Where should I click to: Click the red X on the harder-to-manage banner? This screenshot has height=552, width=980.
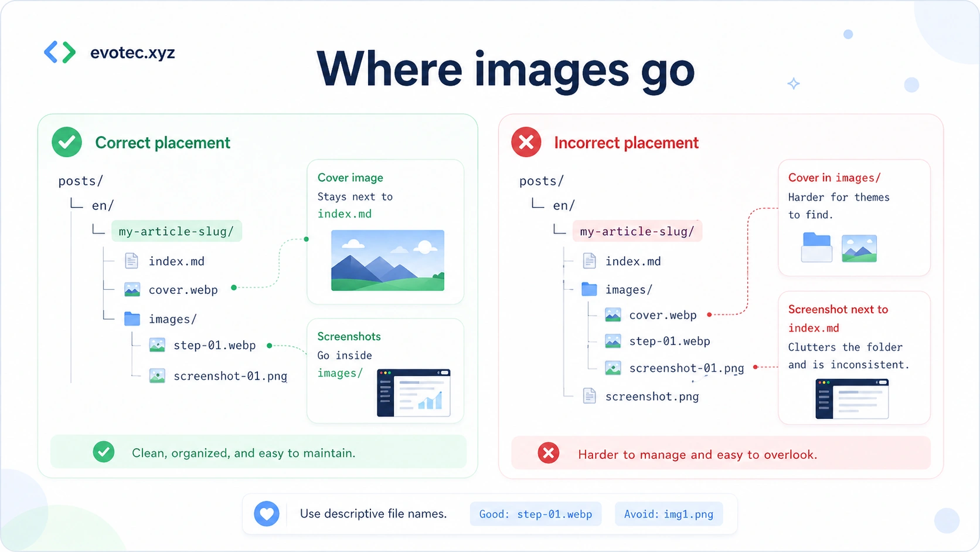click(549, 453)
